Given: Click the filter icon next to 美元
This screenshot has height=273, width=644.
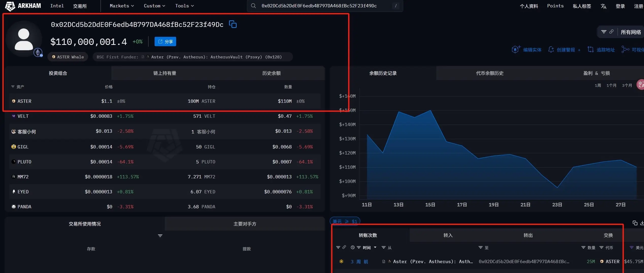Looking at the screenshot, I should tap(632, 247).
